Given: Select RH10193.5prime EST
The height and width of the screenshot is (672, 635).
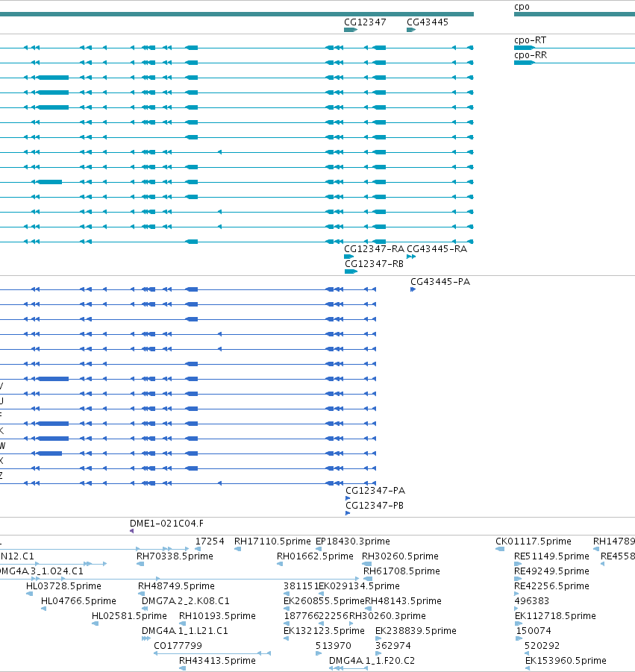Looking at the screenshot, I should 217,616.
